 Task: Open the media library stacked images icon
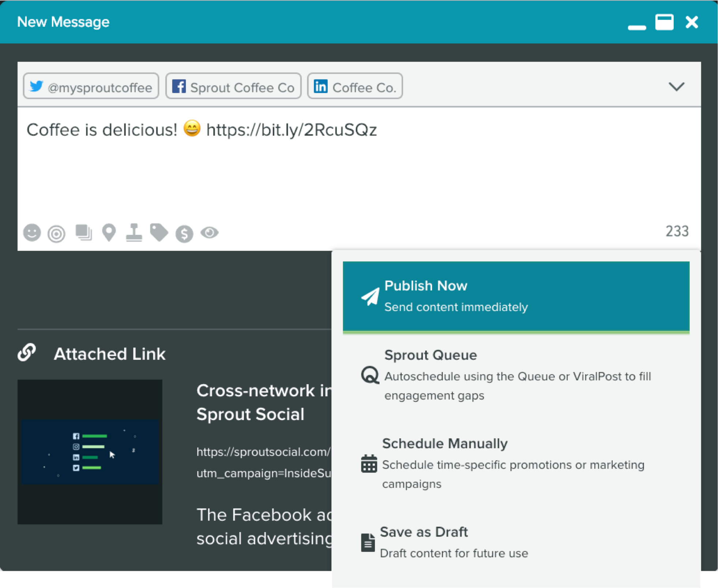tap(84, 233)
